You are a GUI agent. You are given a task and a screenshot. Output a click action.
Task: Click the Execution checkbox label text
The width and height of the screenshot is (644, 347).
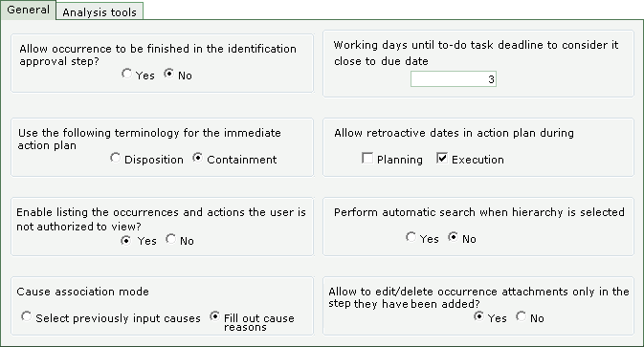(x=477, y=160)
